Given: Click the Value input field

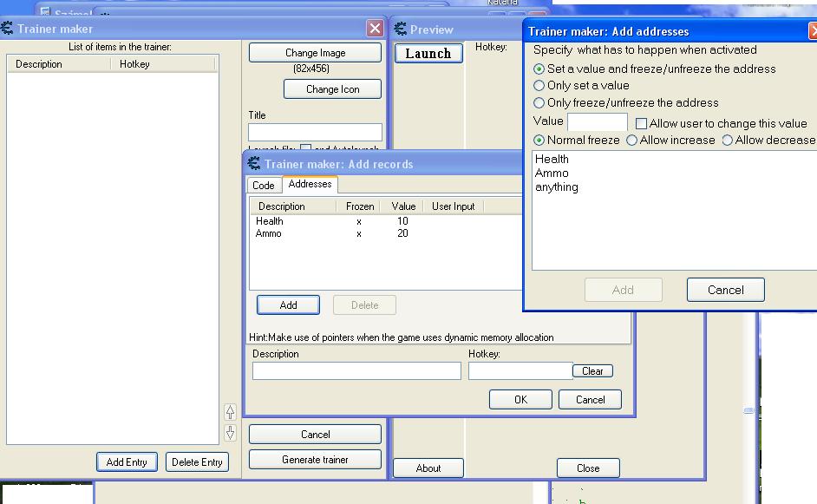Looking at the screenshot, I should pyautogui.click(x=597, y=122).
